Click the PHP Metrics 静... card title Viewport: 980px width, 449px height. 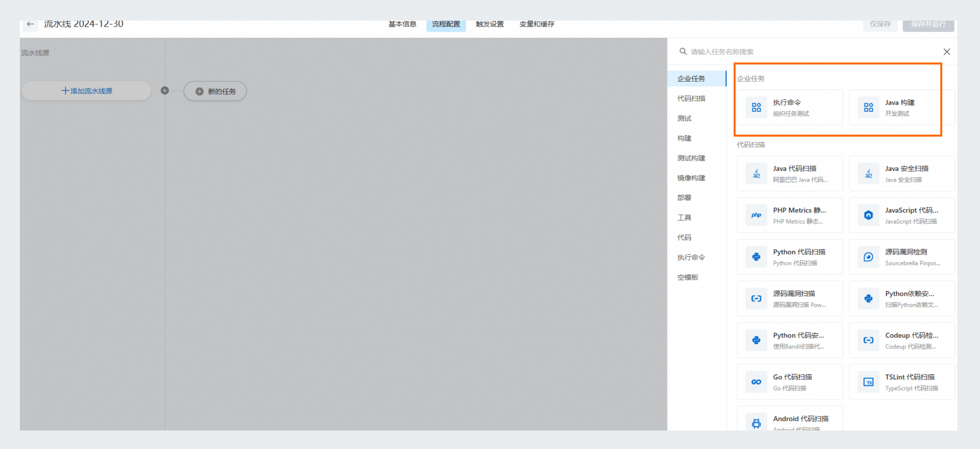click(x=799, y=210)
